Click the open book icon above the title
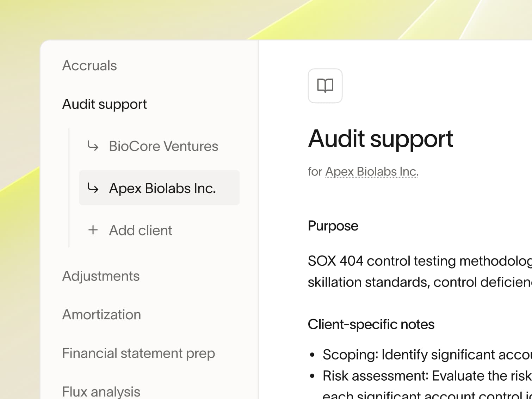The image size is (532, 399). [x=325, y=86]
